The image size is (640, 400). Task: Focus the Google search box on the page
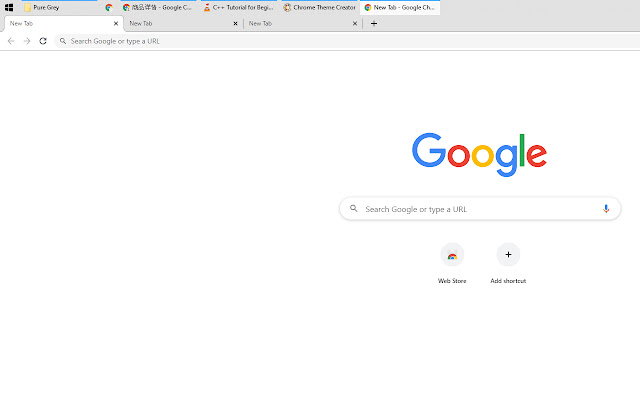pyautogui.click(x=480, y=209)
